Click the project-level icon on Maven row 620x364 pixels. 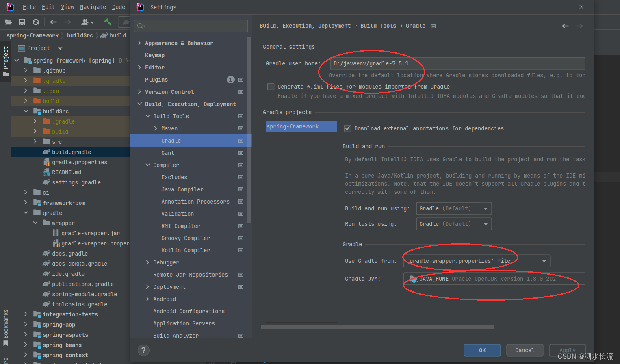click(x=241, y=128)
